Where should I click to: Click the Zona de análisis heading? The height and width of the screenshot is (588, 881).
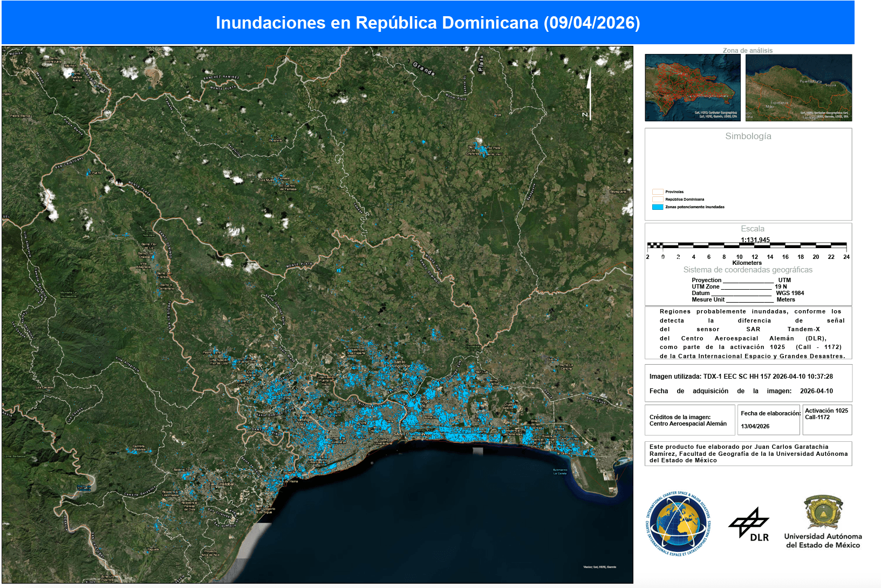coord(748,50)
